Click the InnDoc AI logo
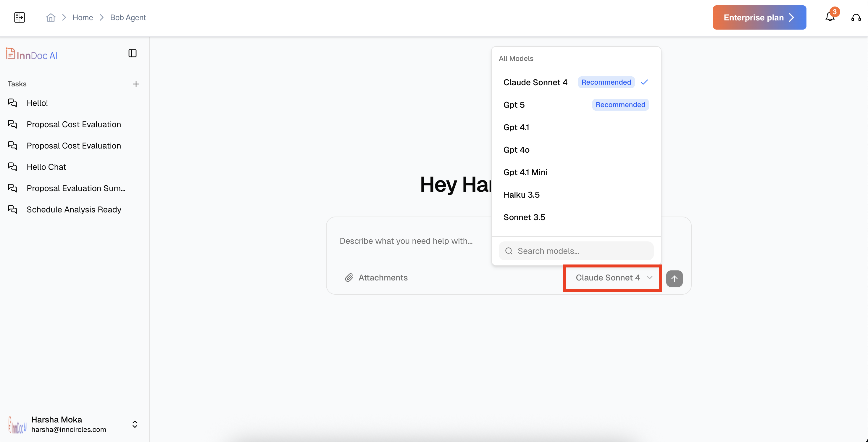The image size is (868, 442). tap(32, 54)
